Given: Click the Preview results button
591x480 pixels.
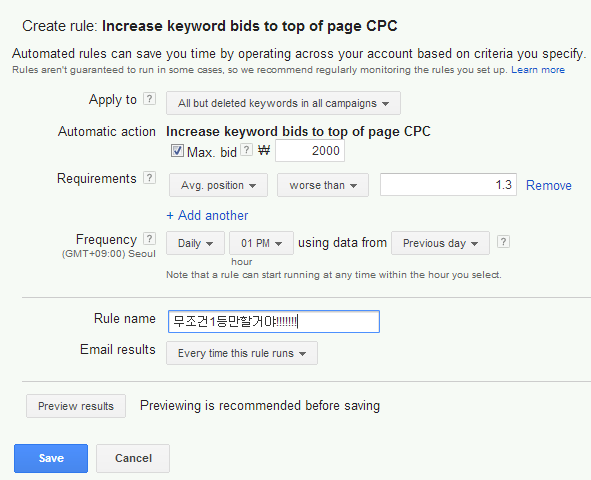Looking at the screenshot, I should pos(76,406).
